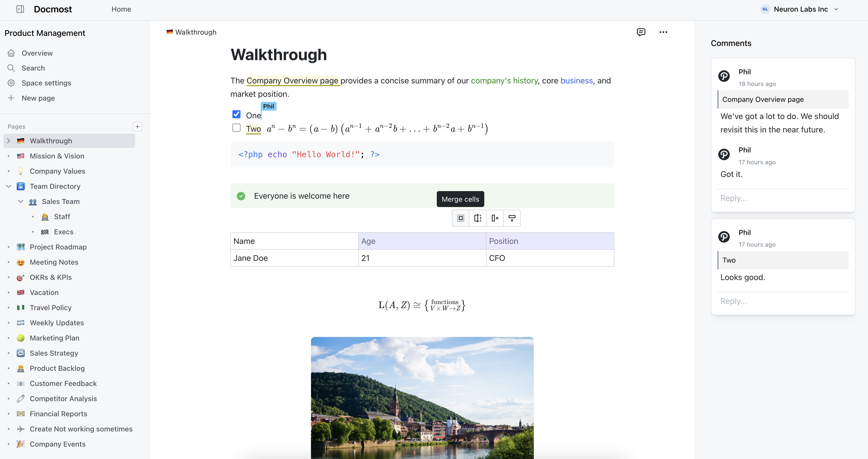Open the Home menu tab

120,9
